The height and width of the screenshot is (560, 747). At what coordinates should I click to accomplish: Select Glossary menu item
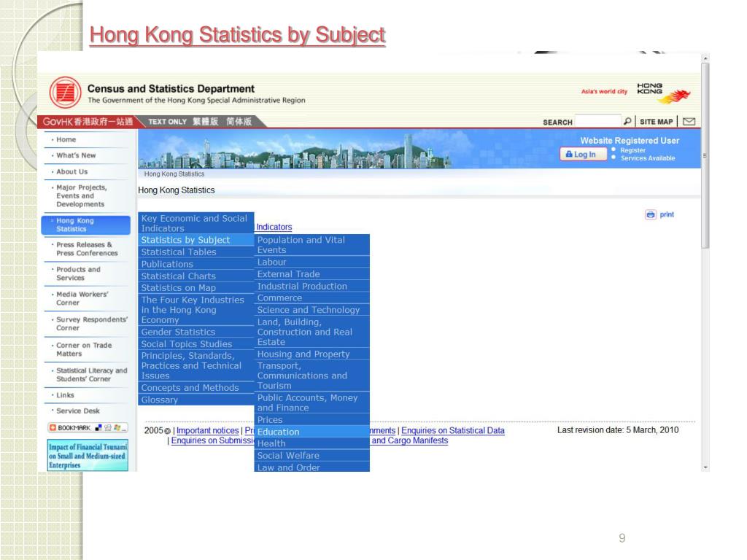[x=196, y=400]
